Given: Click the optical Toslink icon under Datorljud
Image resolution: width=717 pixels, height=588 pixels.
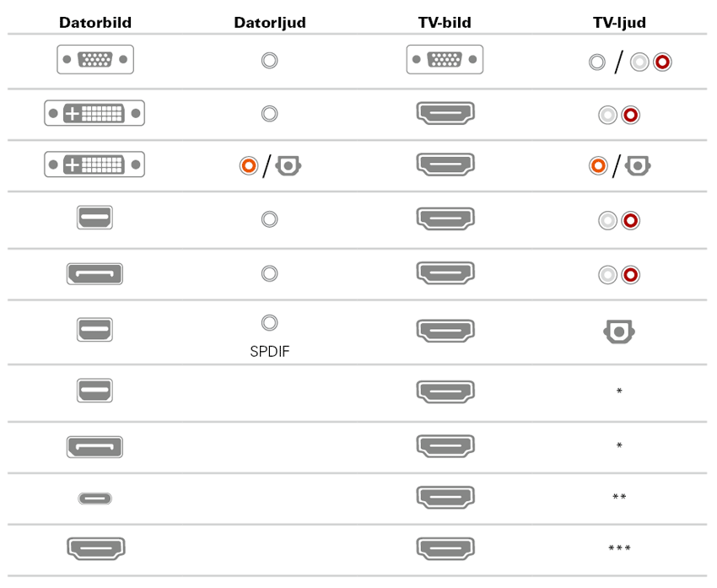Looking at the screenshot, I should [x=288, y=166].
